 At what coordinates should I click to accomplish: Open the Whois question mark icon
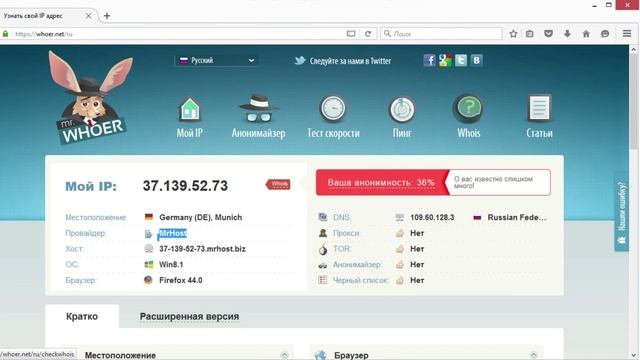(x=469, y=109)
